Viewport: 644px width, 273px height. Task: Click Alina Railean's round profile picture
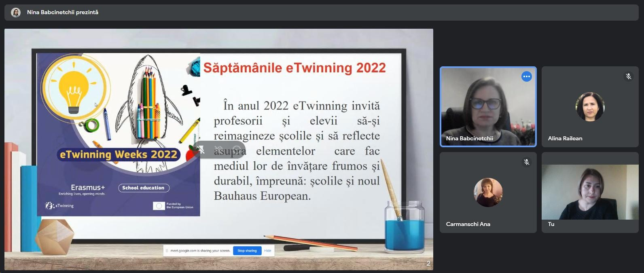coord(590,107)
